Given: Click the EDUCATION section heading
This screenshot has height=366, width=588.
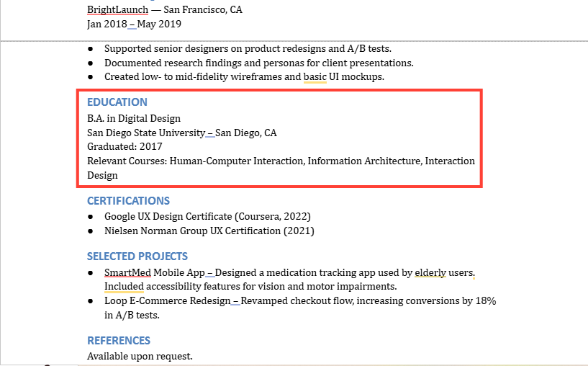Looking at the screenshot, I should 117,102.
